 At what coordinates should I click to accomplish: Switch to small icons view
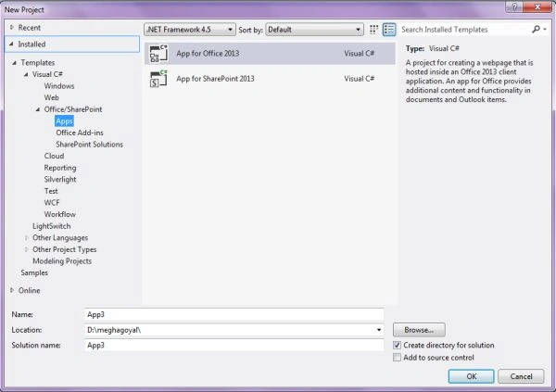(373, 30)
